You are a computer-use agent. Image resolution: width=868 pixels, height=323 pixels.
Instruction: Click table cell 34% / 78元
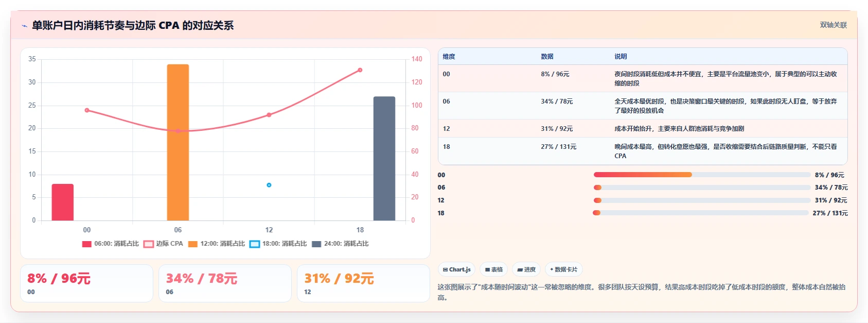(x=557, y=101)
